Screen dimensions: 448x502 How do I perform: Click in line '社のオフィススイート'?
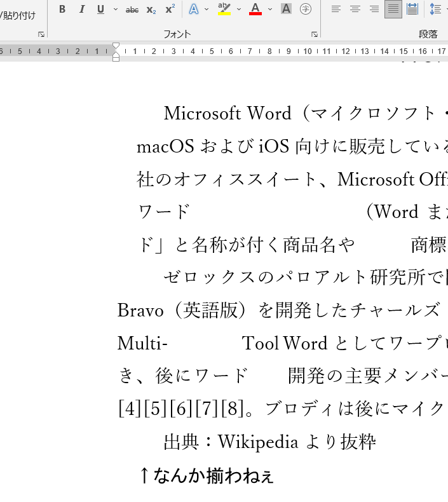(292, 179)
